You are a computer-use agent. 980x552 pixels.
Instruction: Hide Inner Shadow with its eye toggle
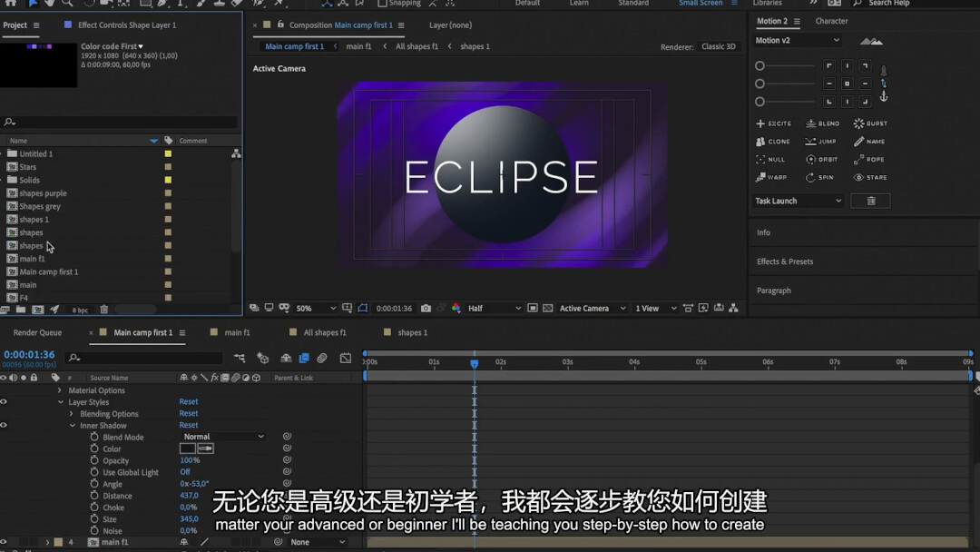[x=4, y=425]
